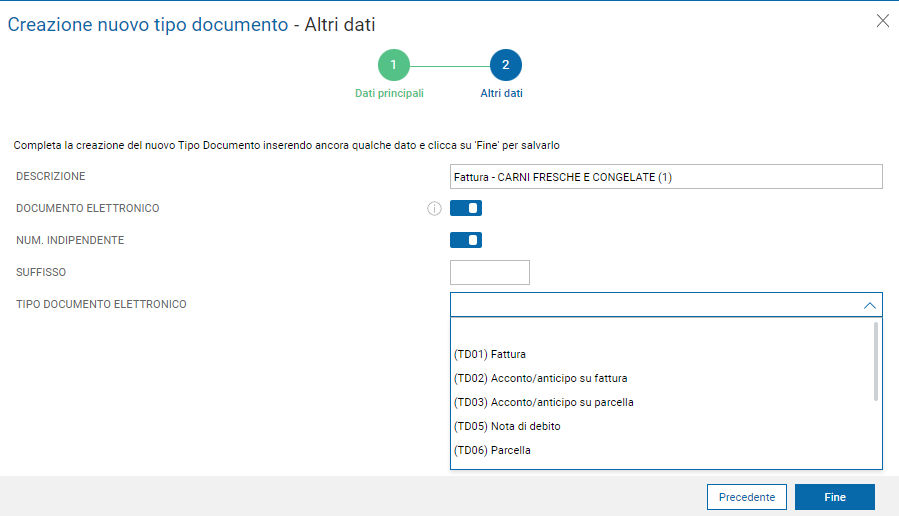Toggle the Documento Elettronico switch

point(466,208)
